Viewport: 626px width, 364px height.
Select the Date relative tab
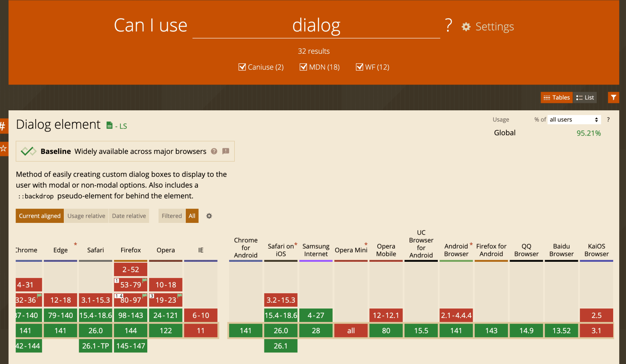tap(129, 216)
